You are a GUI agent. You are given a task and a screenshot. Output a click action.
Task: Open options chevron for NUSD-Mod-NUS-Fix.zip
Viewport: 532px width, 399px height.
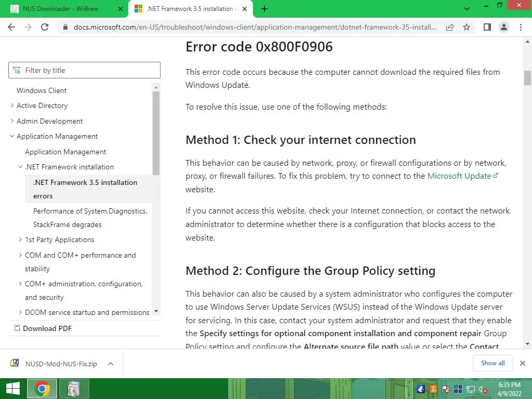tap(111, 364)
